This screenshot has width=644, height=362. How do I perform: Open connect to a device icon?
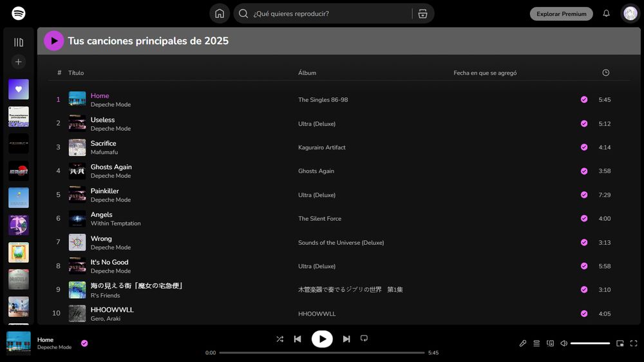tap(551, 343)
